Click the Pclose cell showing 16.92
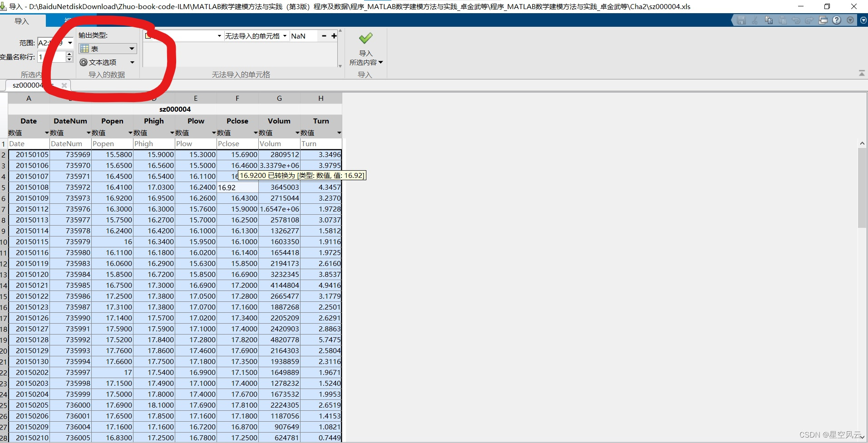Viewport: 868px width, 443px height. (x=237, y=187)
